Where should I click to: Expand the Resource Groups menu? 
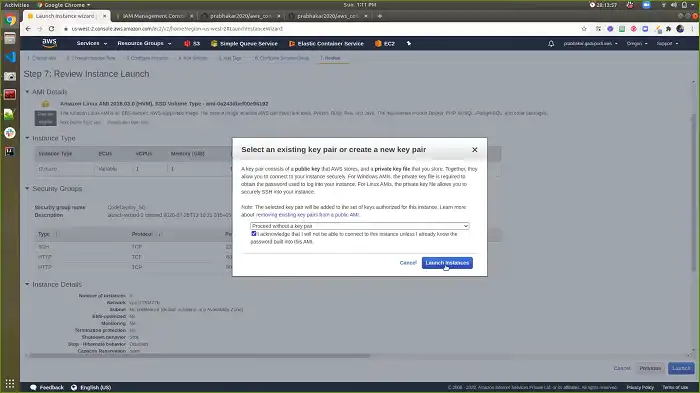point(144,43)
